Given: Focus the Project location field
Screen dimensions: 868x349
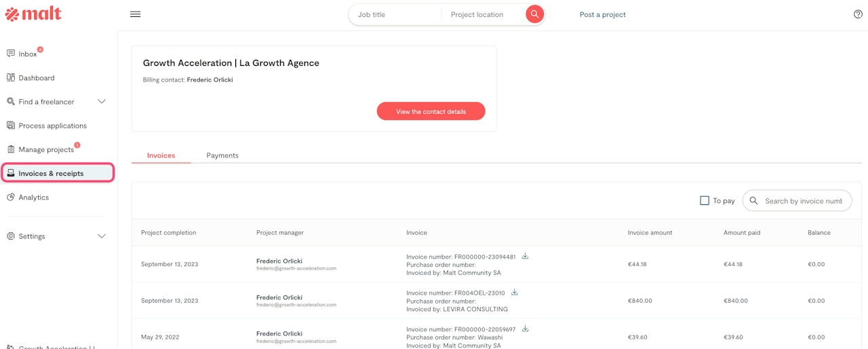Looking at the screenshot, I should tap(484, 14).
